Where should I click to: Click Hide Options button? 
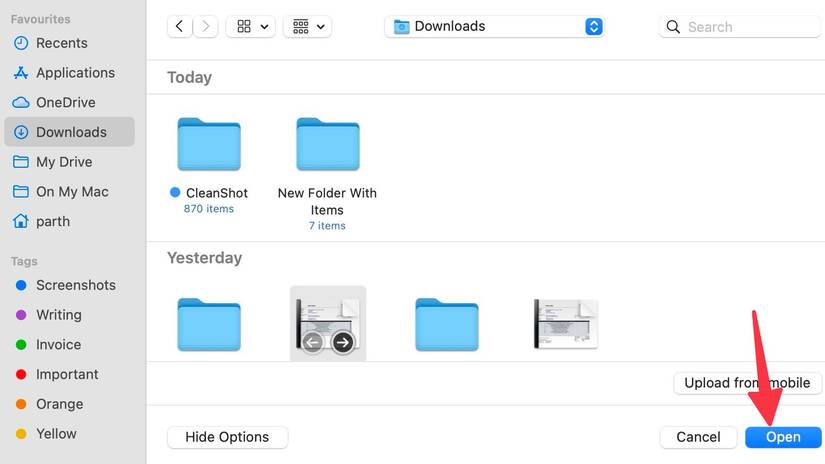pyautogui.click(x=227, y=437)
